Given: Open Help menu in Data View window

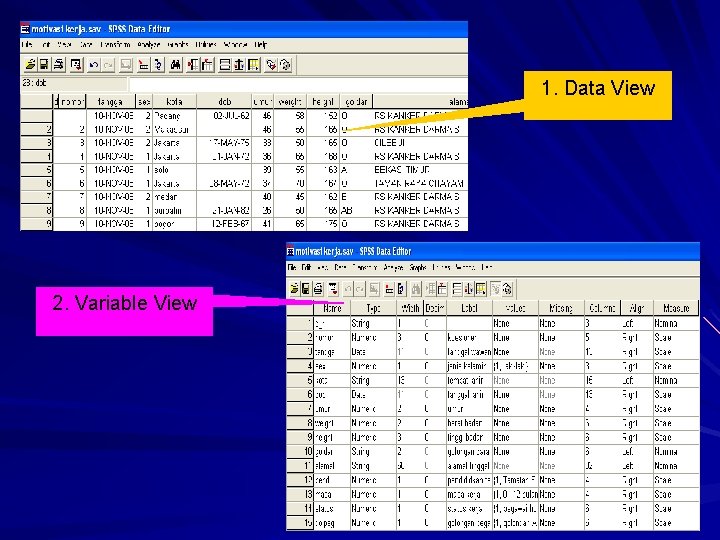Looking at the screenshot, I should tap(260, 45).
